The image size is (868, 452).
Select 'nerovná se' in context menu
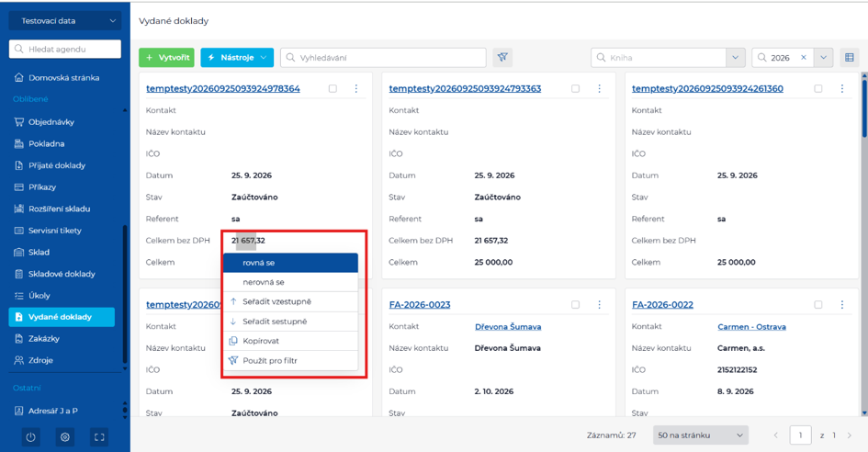coord(290,282)
